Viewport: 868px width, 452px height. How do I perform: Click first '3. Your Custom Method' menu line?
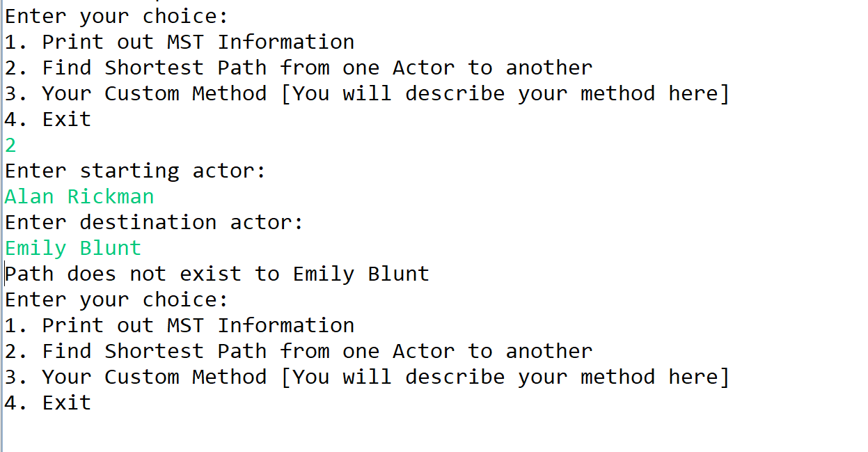click(x=368, y=94)
